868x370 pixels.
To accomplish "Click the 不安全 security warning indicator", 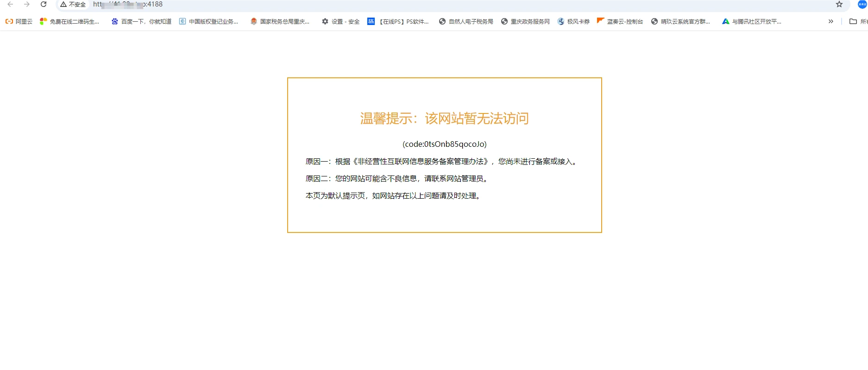I will [x=73, y=4].
